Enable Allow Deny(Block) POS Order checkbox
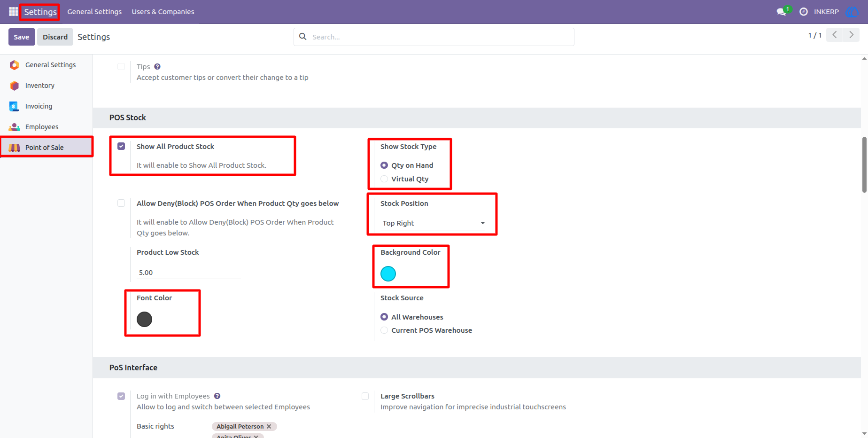This screenshot has height=438, width=868. [121, 203]
